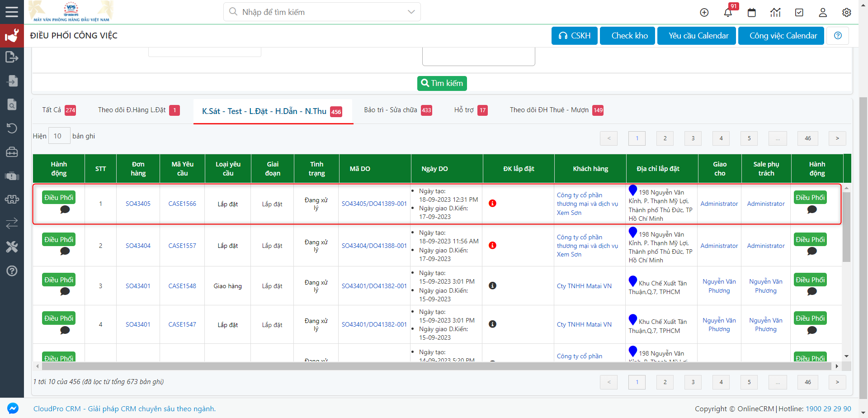This screenshot has height=418, width=868.
Task: Open the settings gear icon
Action: (x=847, y=13)
